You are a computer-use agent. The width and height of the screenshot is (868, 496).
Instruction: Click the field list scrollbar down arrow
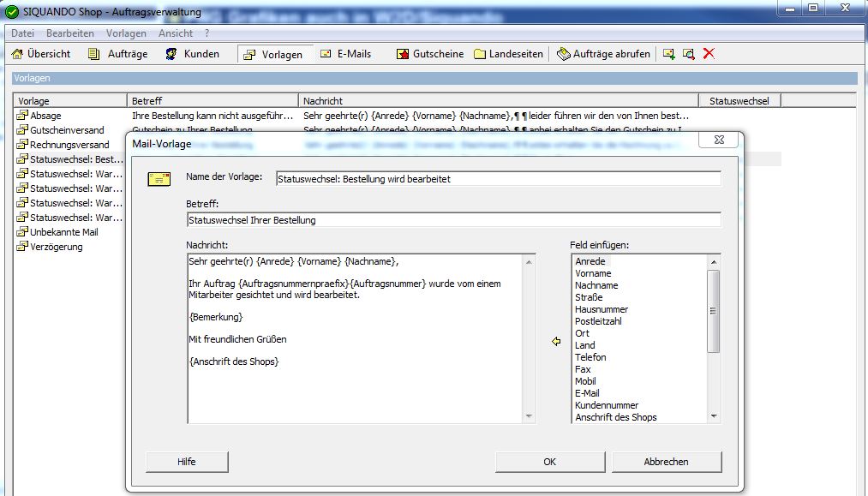[x=714, y=416]
